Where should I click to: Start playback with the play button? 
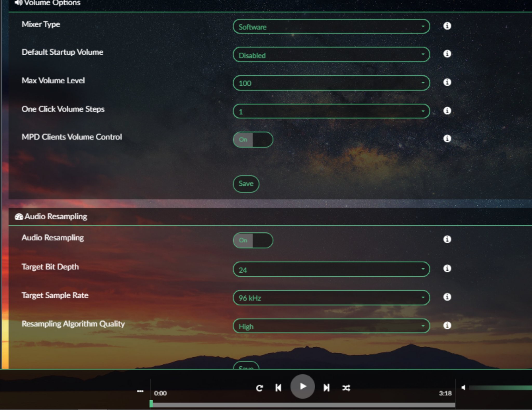point(303,387)
